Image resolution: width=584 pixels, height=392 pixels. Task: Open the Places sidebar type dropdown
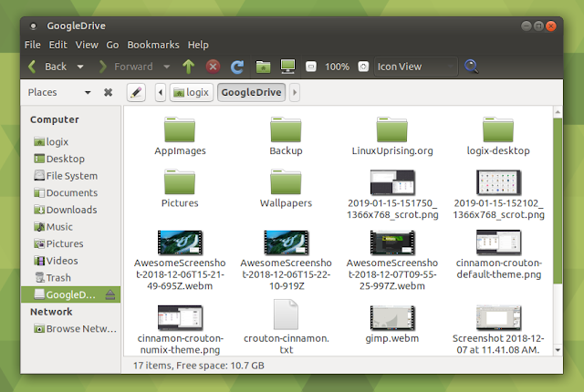coord(58,92)
